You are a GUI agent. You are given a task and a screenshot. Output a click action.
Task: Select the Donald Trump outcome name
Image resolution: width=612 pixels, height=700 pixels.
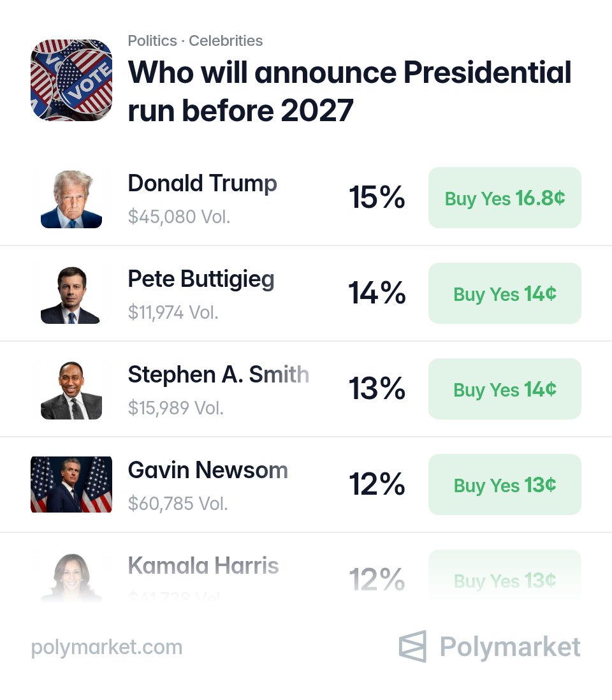(x=202, y=184)
